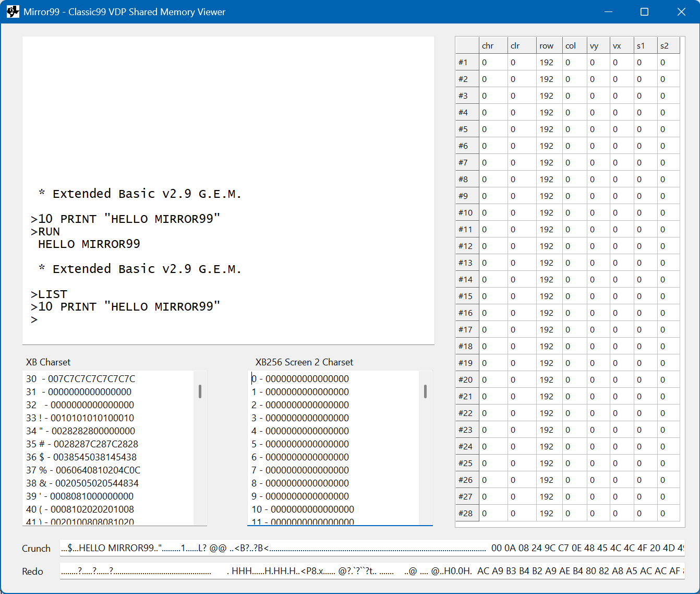Select sprite row header #14

pos(467,279)
